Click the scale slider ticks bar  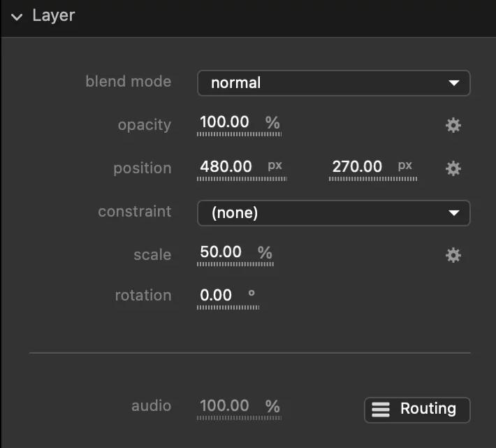[x=235, y=264]
